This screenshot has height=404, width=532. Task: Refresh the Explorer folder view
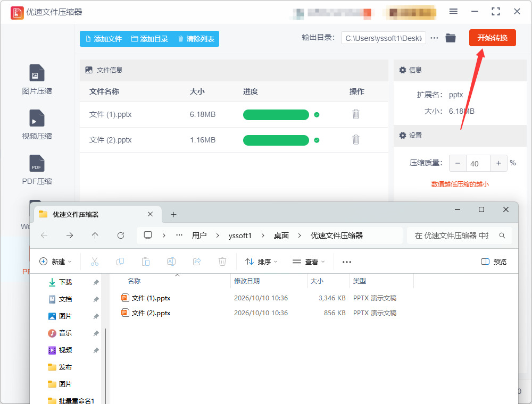pos(121,235)
